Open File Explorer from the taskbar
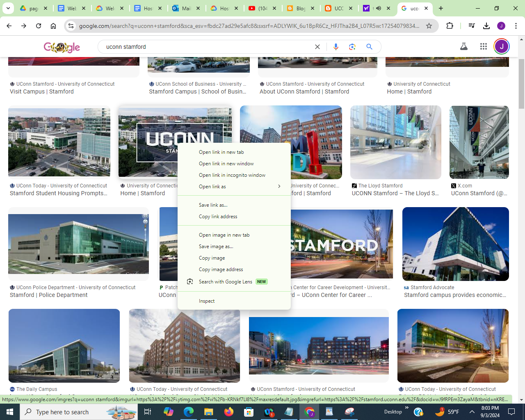This screenshot has width=525, height=420. click(209, 412)
